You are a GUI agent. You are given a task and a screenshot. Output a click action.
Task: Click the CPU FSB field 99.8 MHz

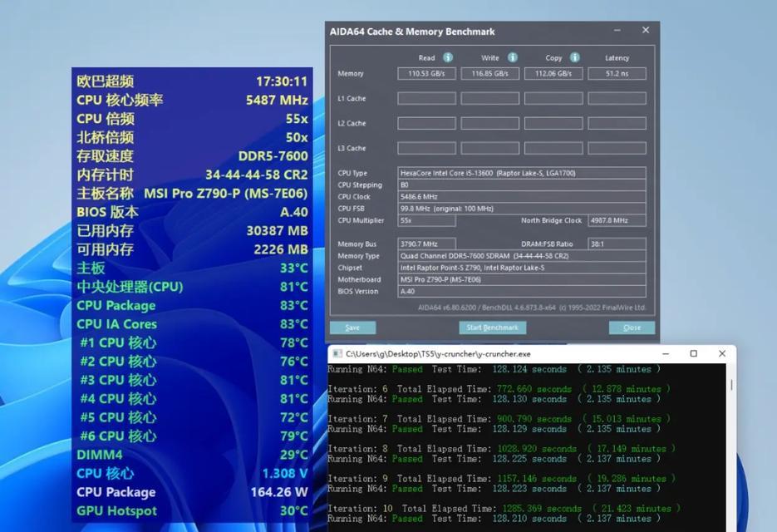pos(522,209)
